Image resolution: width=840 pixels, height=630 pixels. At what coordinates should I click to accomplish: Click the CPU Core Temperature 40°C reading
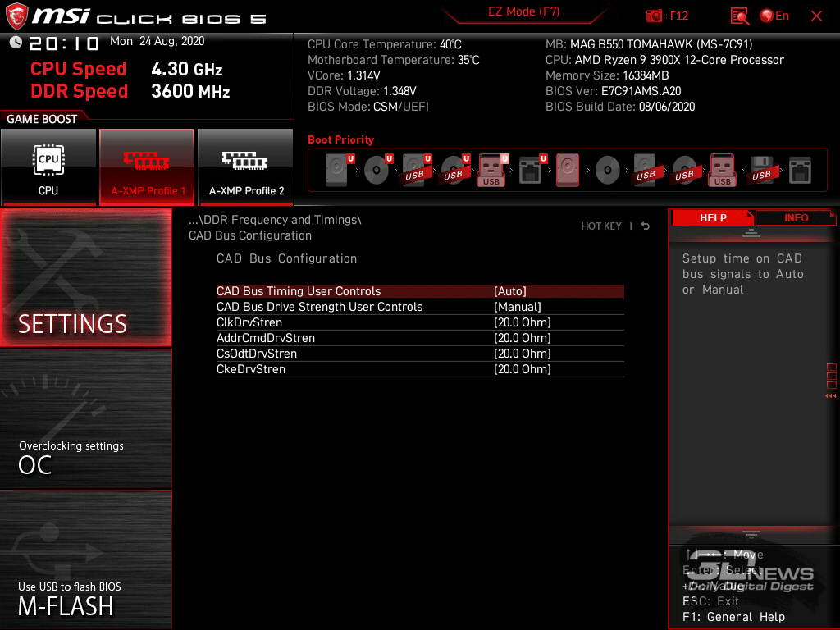point(384,44)
